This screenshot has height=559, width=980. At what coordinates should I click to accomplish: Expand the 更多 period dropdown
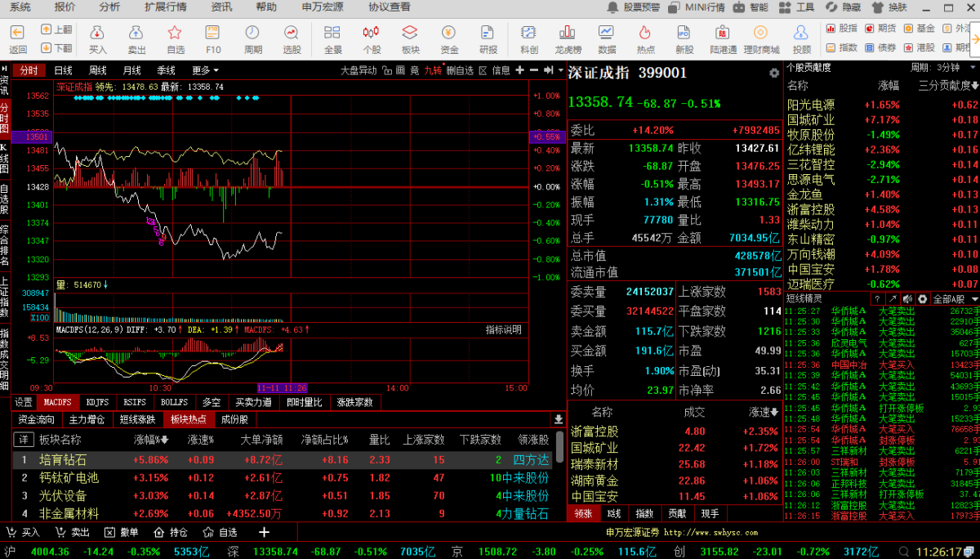(x=205, y=70)
